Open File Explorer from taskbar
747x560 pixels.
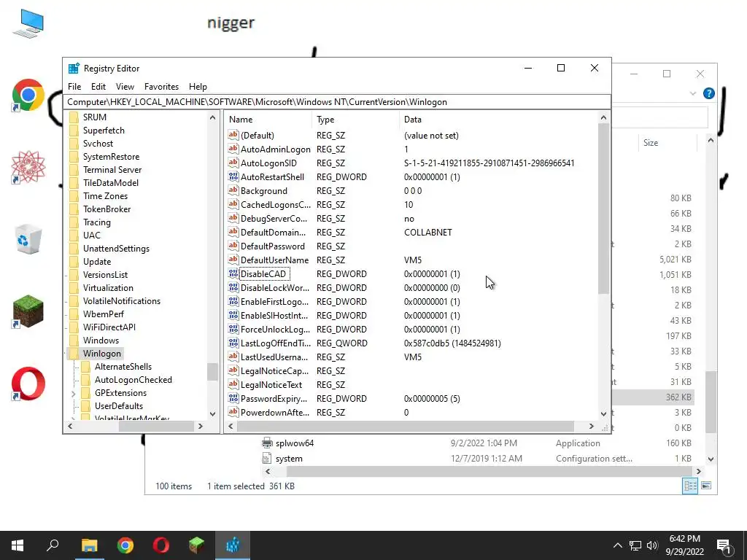pyautogui.click(x=89, y=545)
